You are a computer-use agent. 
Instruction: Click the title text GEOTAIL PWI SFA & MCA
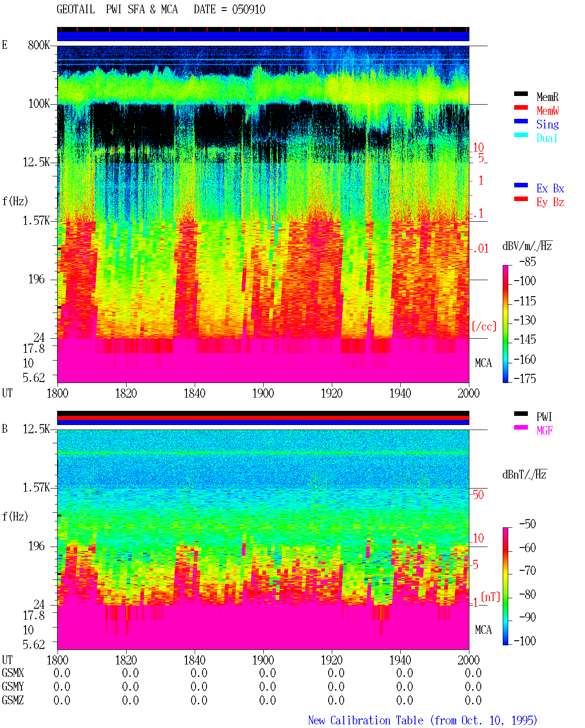[x=117, y=9]
